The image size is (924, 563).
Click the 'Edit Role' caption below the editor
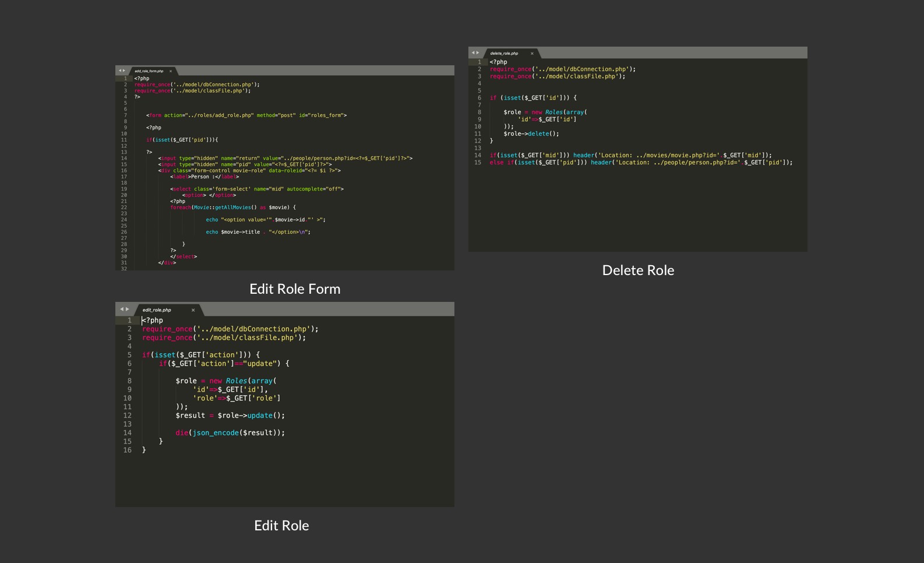[281, 526]
